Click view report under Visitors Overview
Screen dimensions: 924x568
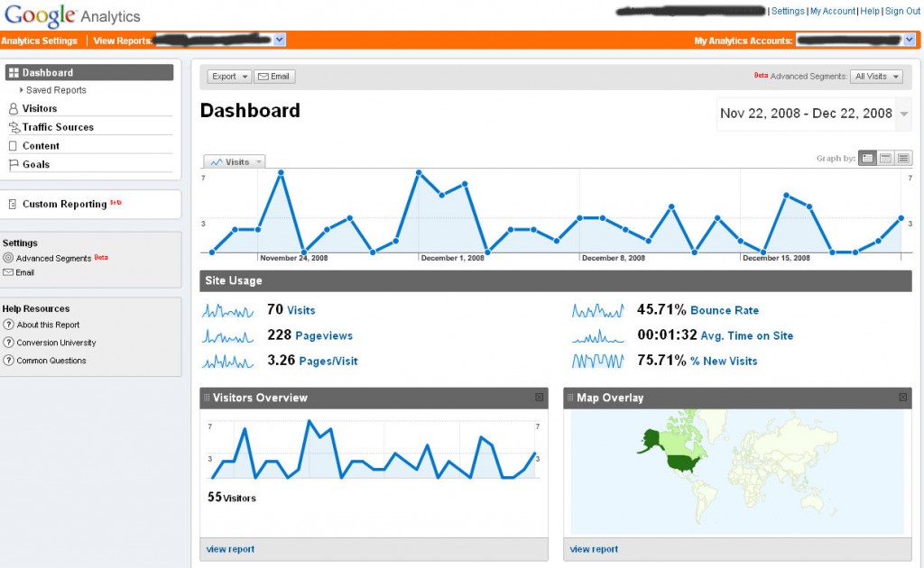(229, 548)
